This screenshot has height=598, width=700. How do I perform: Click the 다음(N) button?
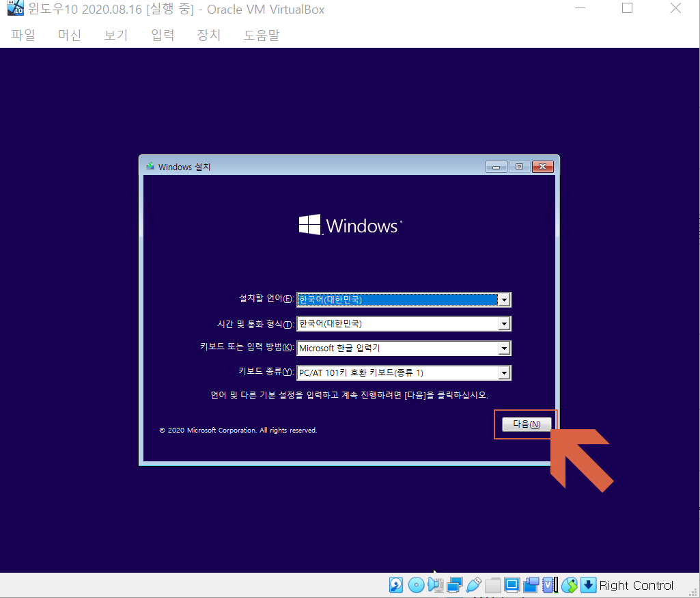[x=527, y=424]
